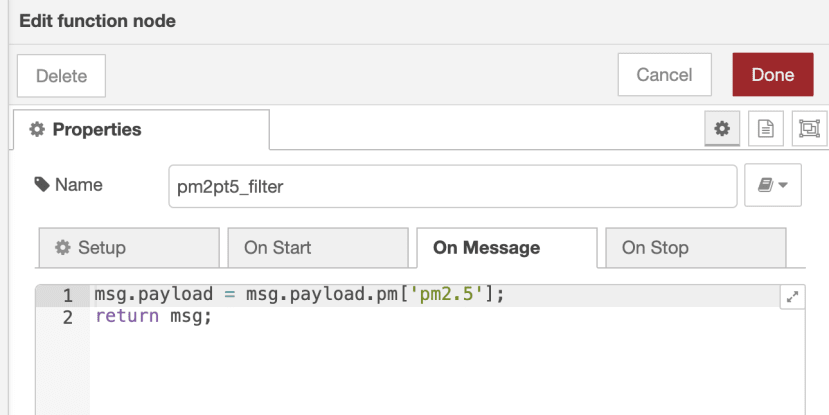Delete this function node

(61, 76)
